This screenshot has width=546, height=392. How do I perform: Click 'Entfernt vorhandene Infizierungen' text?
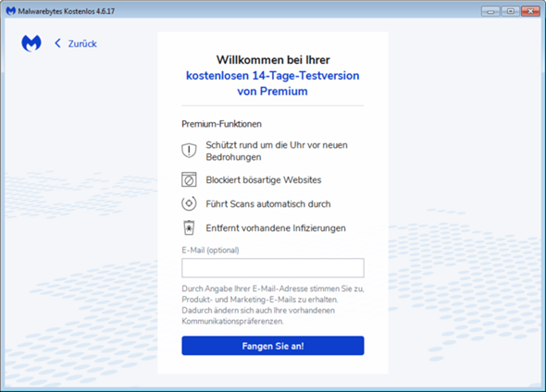[x=276, y=228]
